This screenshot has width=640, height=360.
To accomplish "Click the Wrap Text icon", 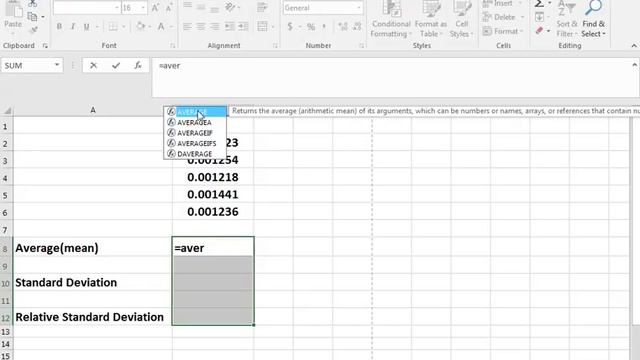I will [x=262, y=7].
